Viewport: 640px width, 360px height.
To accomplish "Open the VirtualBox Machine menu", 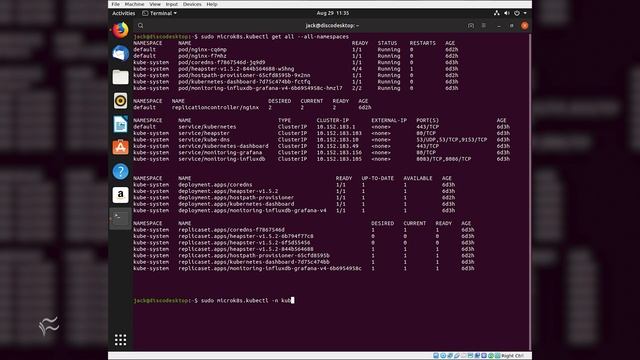I will (x=134, y=4).
